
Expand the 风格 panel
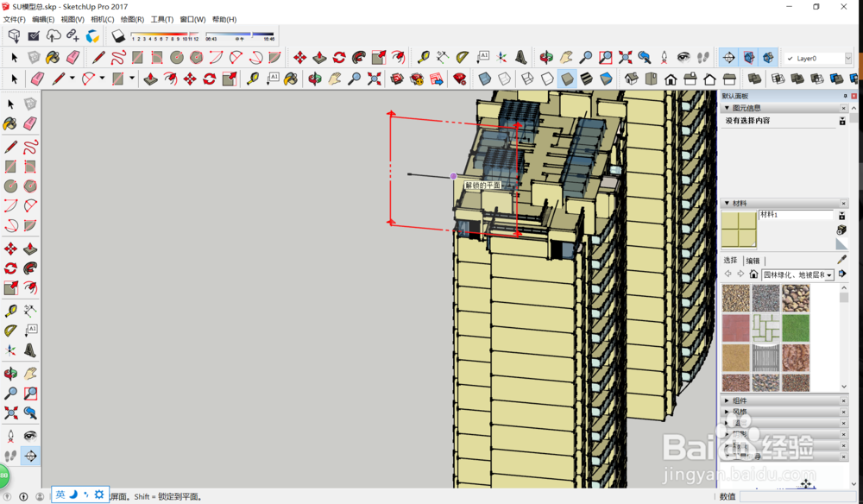click(727, 412)
